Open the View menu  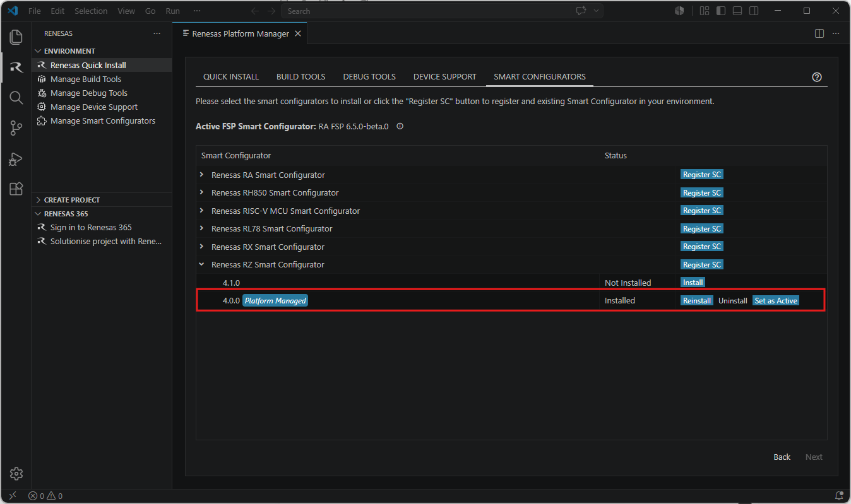point(126,11)
